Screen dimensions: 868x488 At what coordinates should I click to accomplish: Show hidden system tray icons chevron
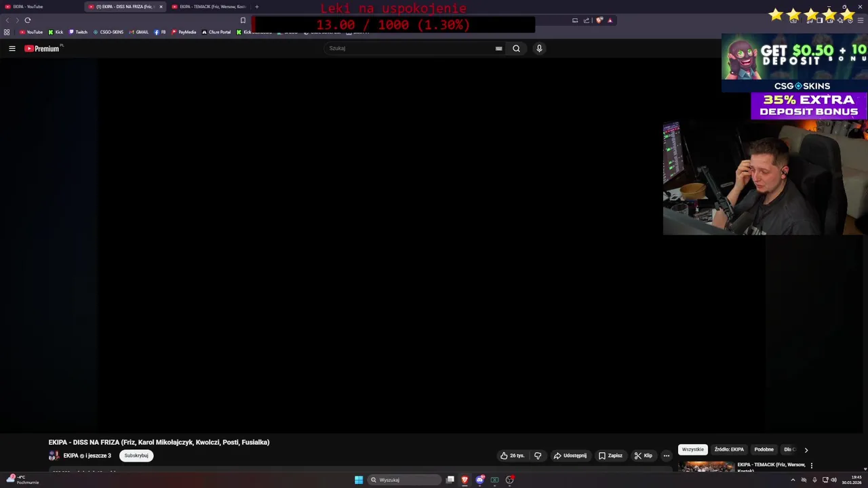point(793,480)
